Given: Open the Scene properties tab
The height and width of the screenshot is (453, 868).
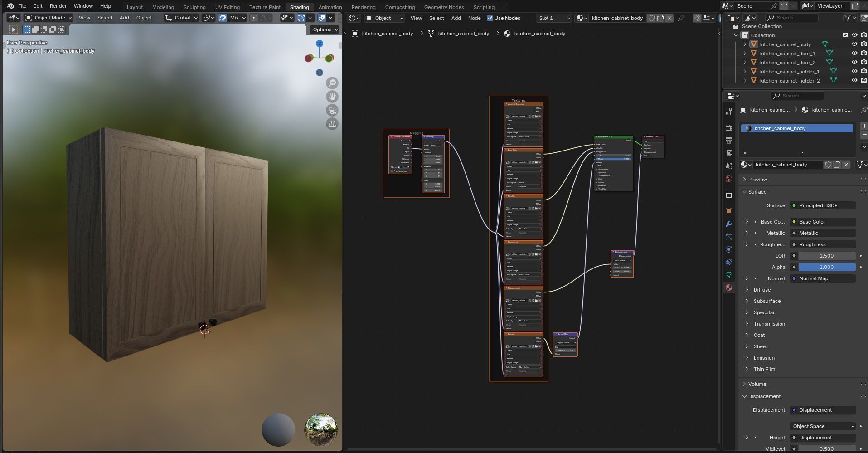Looking at the screenshot, I should tap(729, 166).
